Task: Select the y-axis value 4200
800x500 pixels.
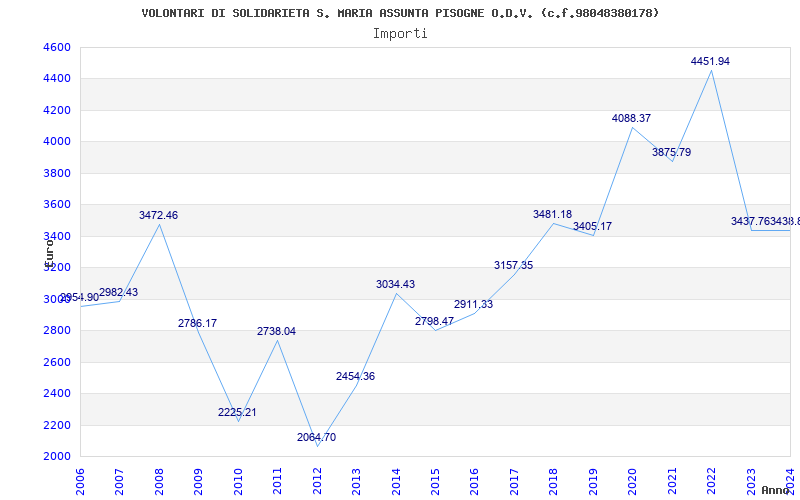Action: tap(57, 110)
